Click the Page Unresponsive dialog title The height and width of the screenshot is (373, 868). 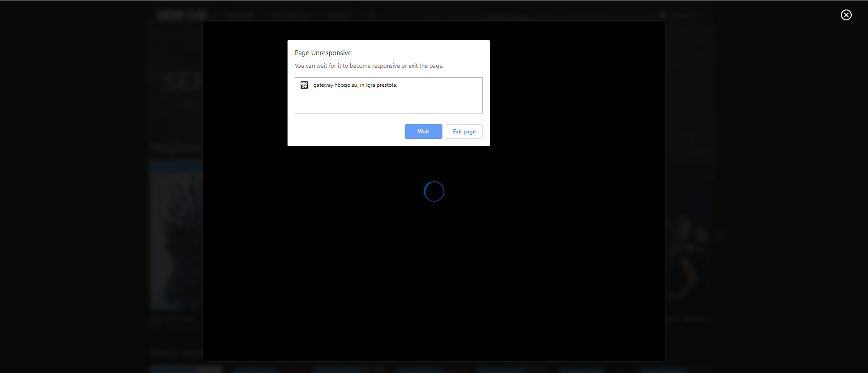coord(323,53)
